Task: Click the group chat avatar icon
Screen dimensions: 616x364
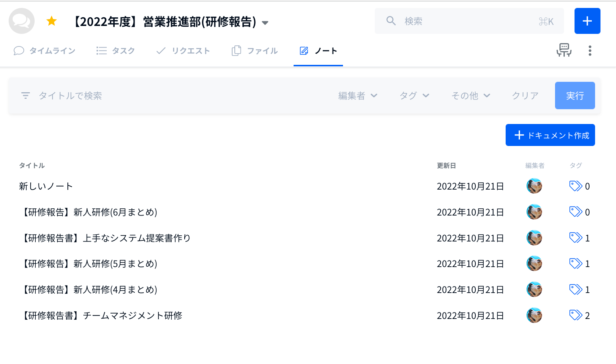Action: click(22, 21)
